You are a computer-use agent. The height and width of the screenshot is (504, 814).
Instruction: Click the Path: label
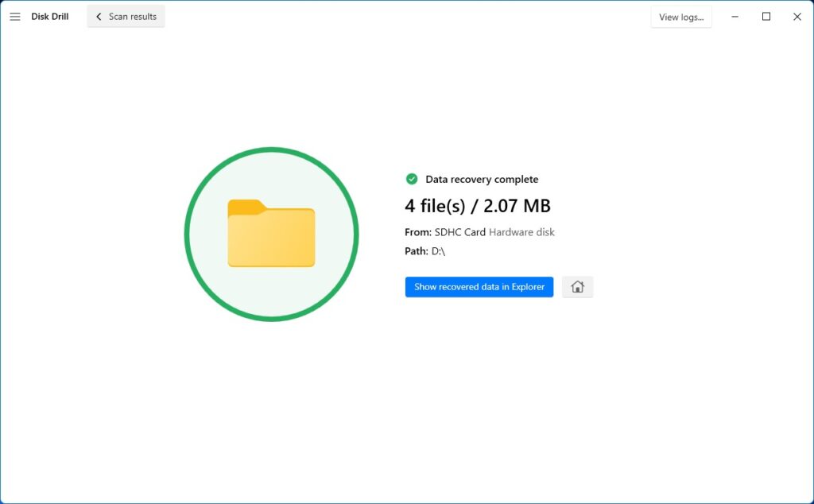(417, 250)
